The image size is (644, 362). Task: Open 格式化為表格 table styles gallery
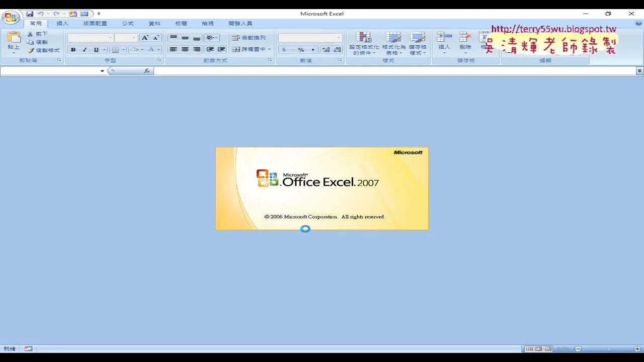click(393, 44)
